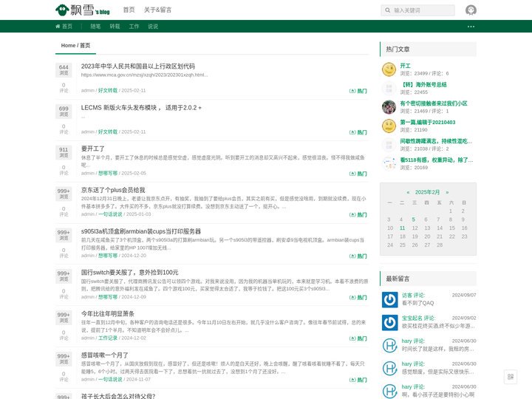
Task: Click 访客 评论 commenter name
Action: (413, 295)
